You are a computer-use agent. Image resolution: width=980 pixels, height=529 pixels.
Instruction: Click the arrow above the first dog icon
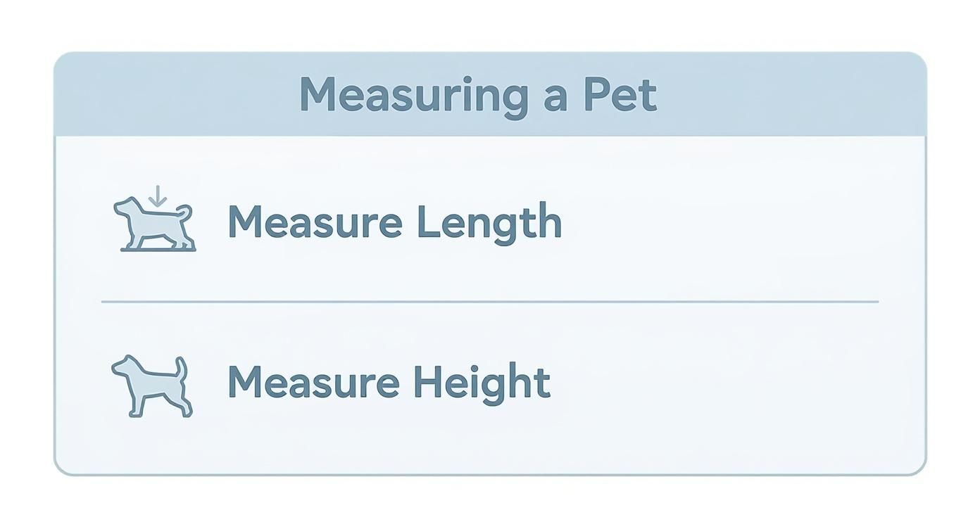point(156,193)
